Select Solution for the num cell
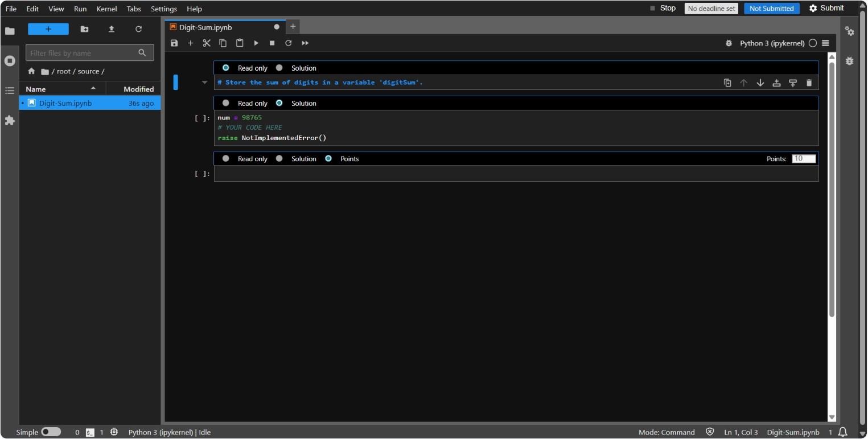 point(279,103)
